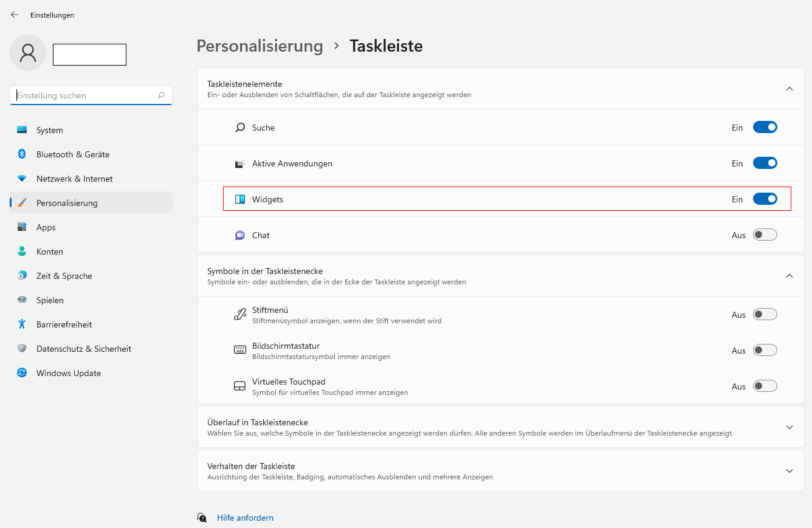
Task: Click the Datenschutz & Sicherheit shield icon
Action: [x=22, y=349]
